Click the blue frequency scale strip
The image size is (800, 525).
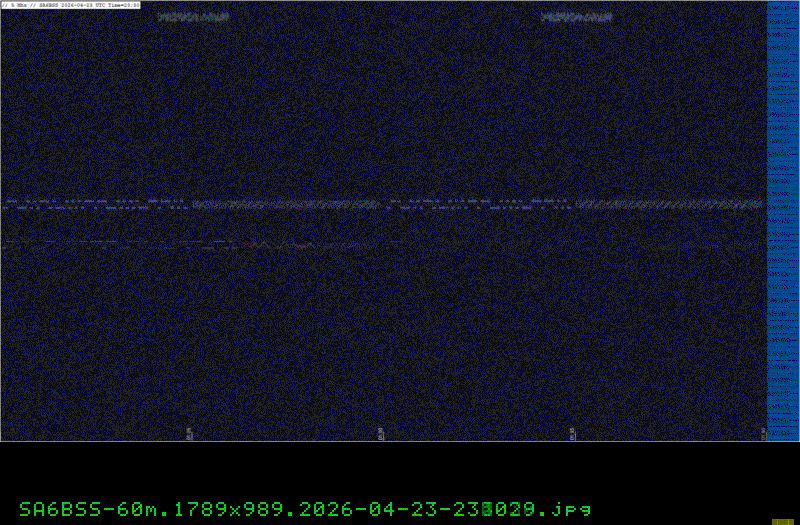coord(783,221)
